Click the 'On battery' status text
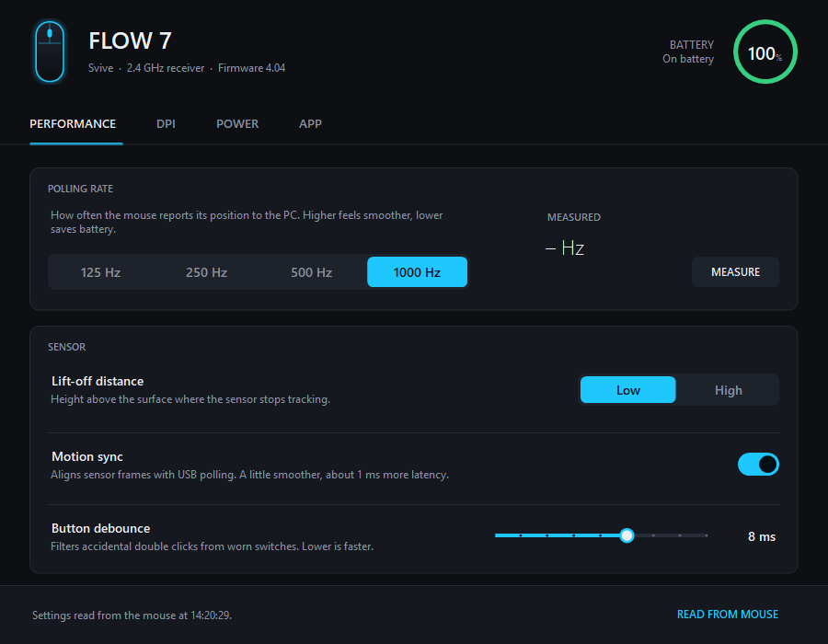828x644 pixels. (688, 59)
